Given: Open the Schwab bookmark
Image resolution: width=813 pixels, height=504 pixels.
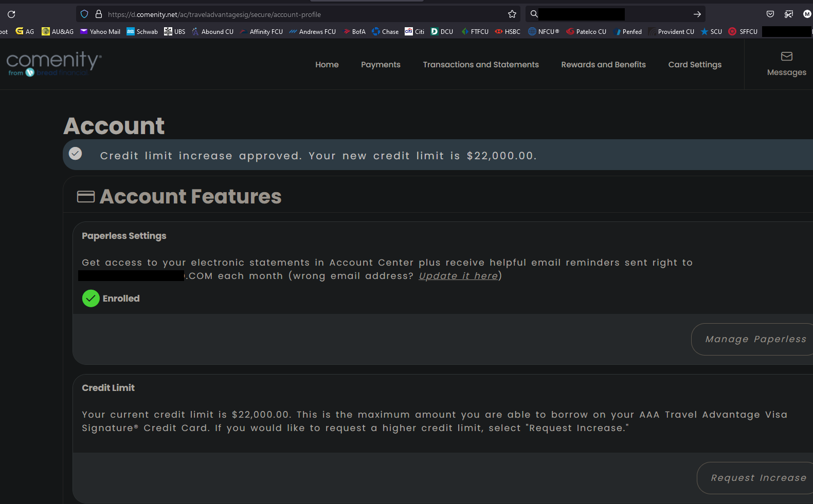Looking at the screenshot, I should click(x=142, y=31).
